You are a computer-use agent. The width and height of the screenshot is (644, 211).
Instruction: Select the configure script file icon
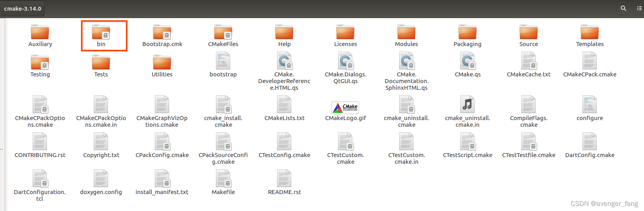click(590, 104)
